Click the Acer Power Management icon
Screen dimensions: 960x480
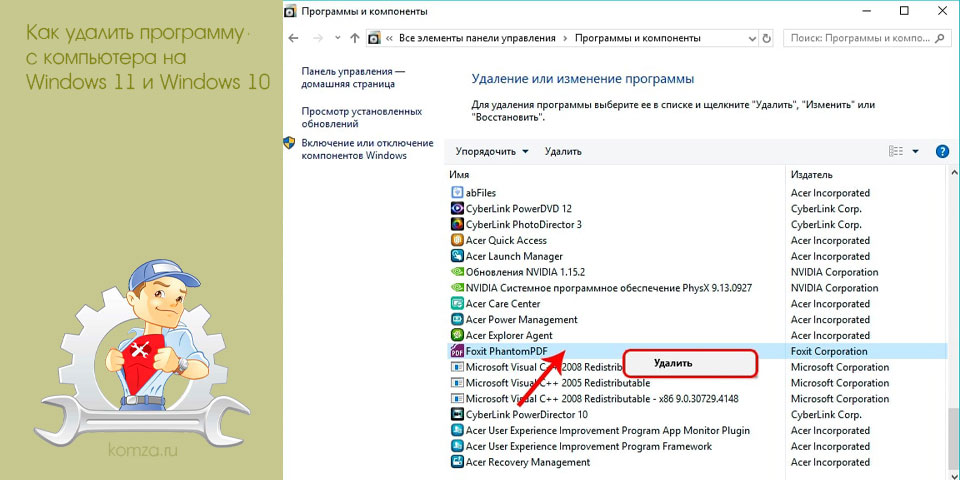(x=457, y=320)
